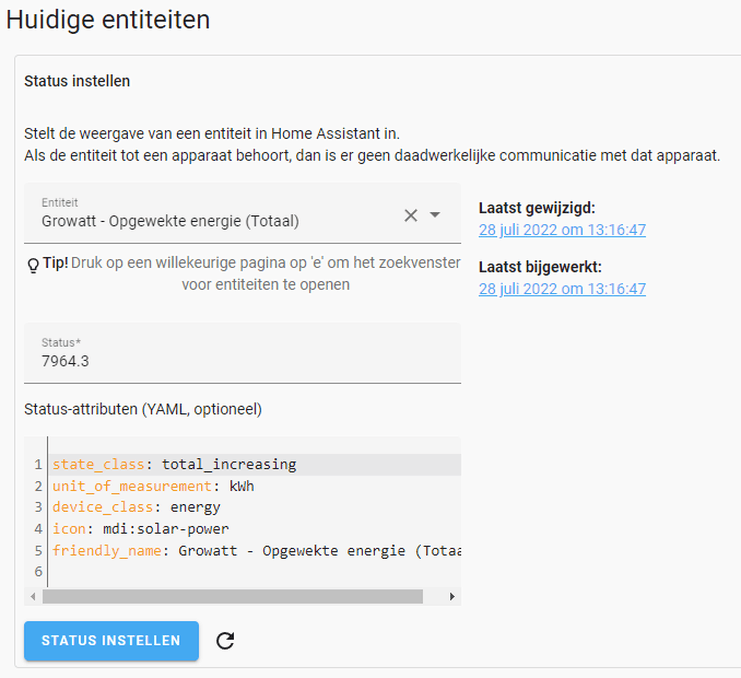Image resolution: width=741 pixels, height=678 pixels.
Task: Click the total_increasing value in YAML
Action: [x=229, y=465]
